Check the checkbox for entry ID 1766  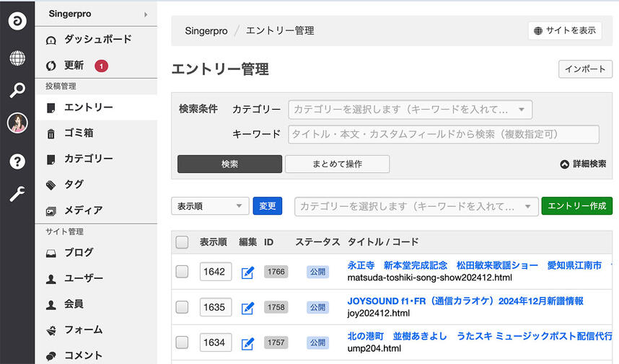tap(183, 272)
